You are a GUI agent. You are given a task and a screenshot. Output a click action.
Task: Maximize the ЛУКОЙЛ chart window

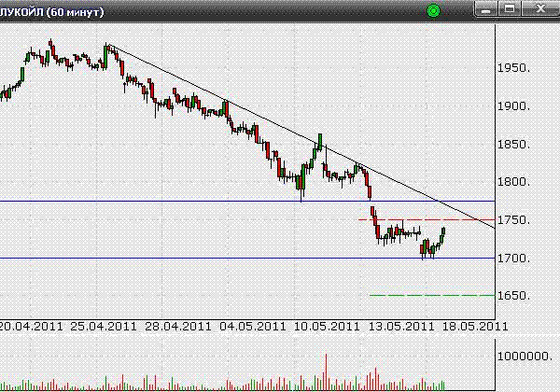point(510,9)
